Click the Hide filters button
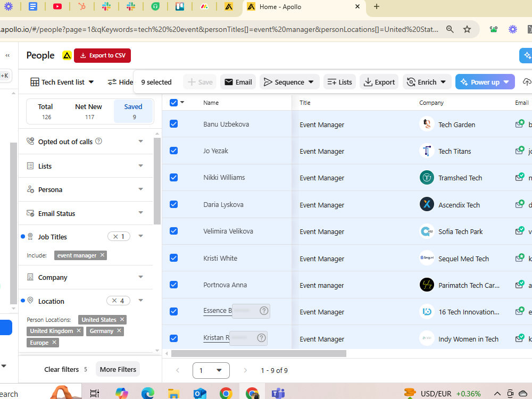The height and width of the screenshot is (399, 532). click(x=120, y=82)
